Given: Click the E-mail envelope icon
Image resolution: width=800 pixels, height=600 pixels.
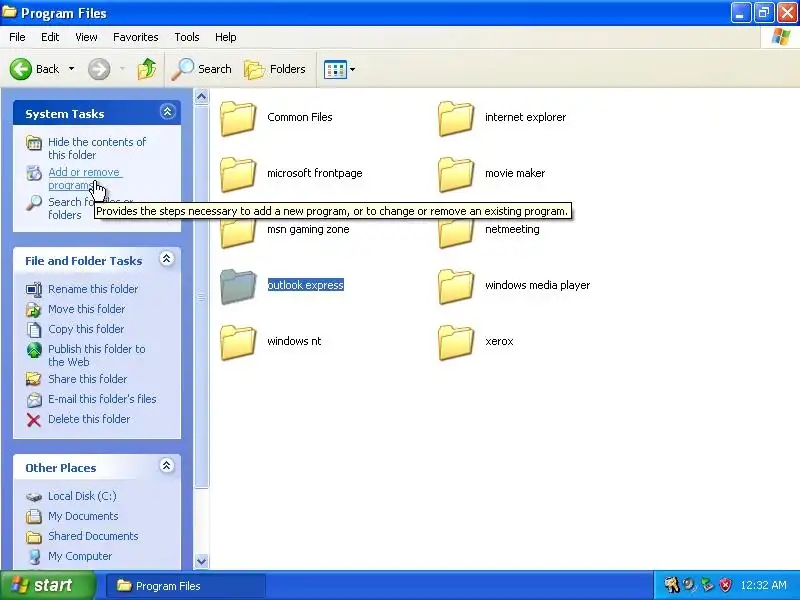Looking at the screenshot, I should 34,399.
